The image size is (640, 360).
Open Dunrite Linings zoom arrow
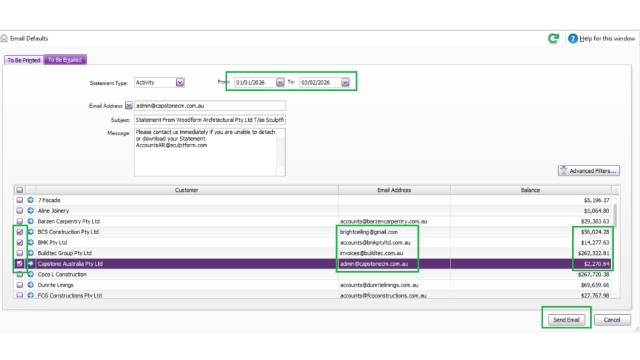coord(31,285)
